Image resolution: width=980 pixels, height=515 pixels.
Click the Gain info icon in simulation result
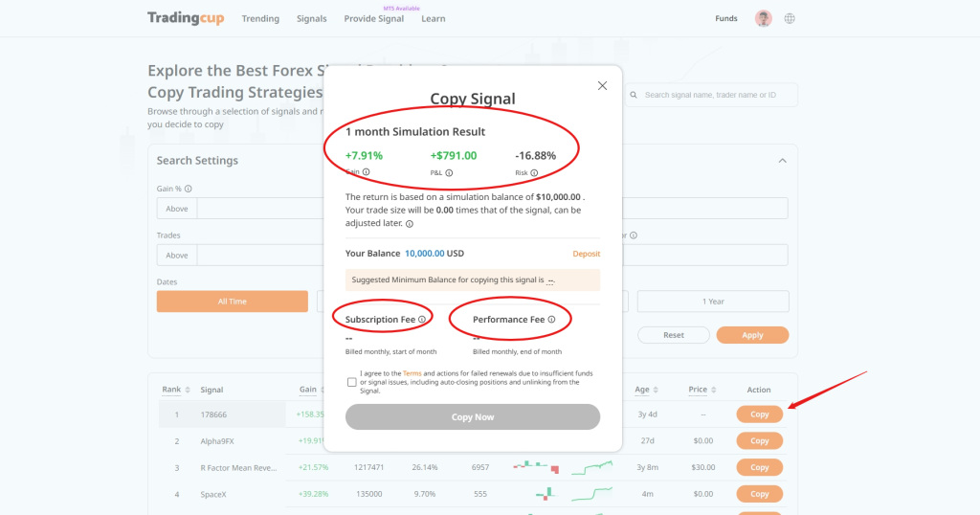pyautogui.click(x=367, y=173)
